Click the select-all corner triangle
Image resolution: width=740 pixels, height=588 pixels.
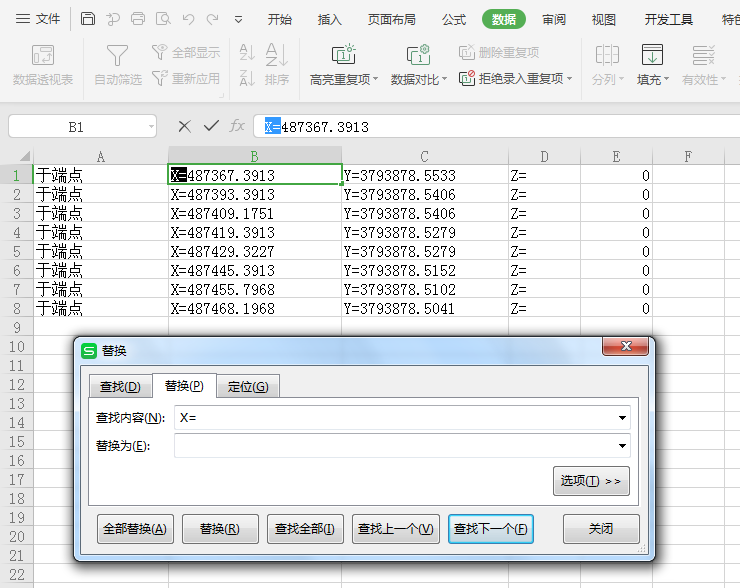(25, 156)
